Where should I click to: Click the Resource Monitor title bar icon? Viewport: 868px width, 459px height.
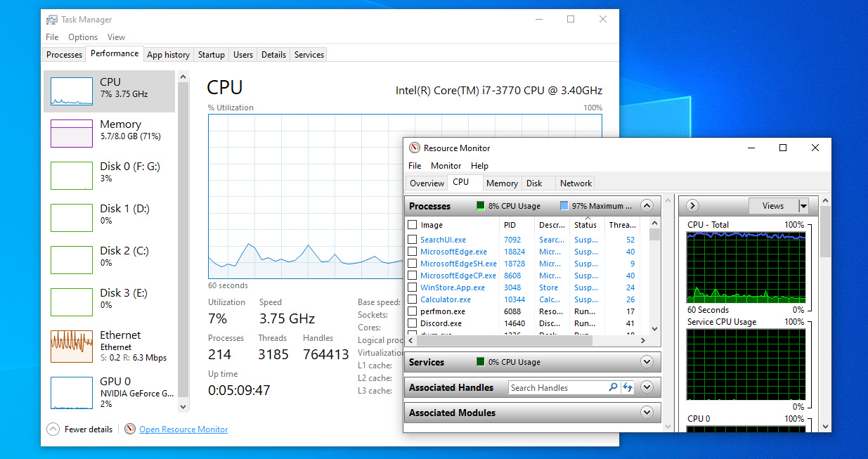(414, 148)
